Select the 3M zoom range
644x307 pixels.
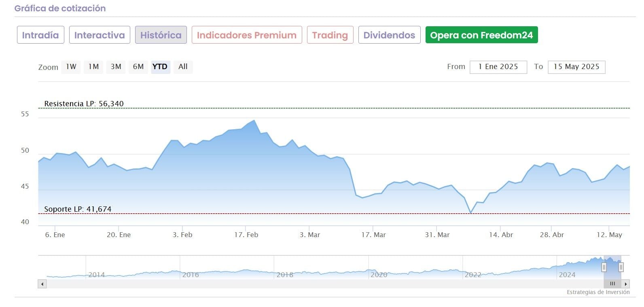pyautogui.click(x=116, y=67)
